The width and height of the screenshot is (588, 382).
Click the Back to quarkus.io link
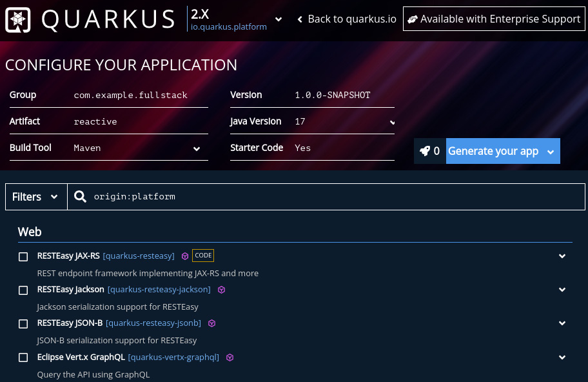(346, 19)
